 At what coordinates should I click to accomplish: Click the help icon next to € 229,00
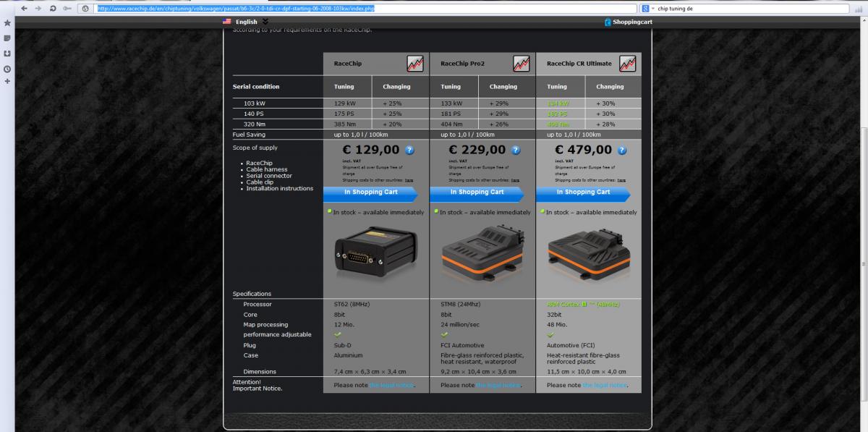pos(516,150)
